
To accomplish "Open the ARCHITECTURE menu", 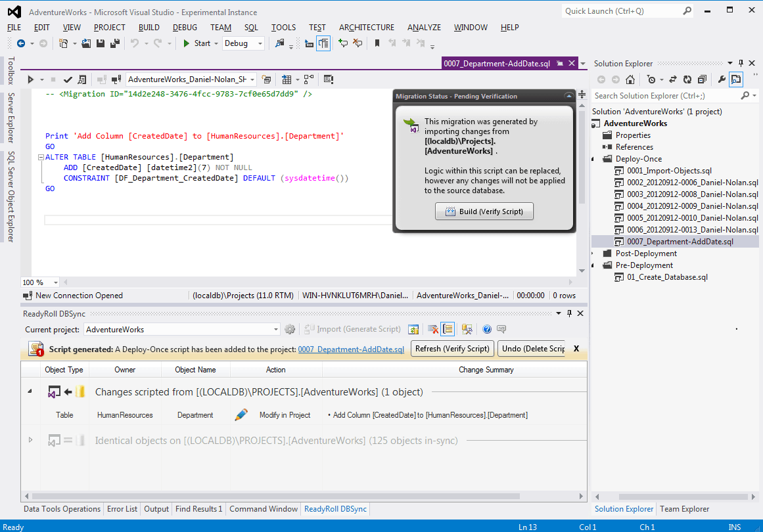I will click(x=367, y=27).
